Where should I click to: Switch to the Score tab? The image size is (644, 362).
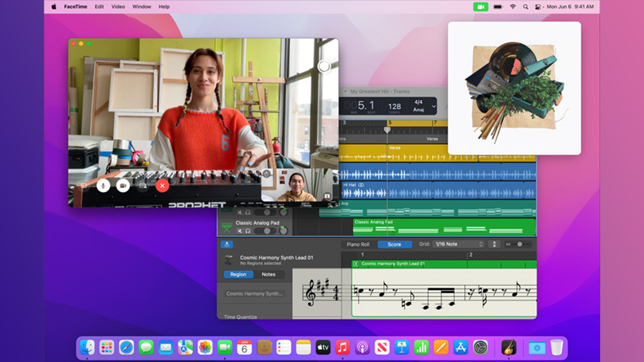point(394,244)
